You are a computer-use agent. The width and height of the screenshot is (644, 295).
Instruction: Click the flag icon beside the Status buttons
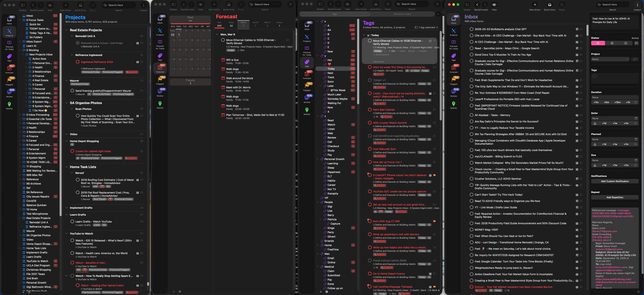636,43
